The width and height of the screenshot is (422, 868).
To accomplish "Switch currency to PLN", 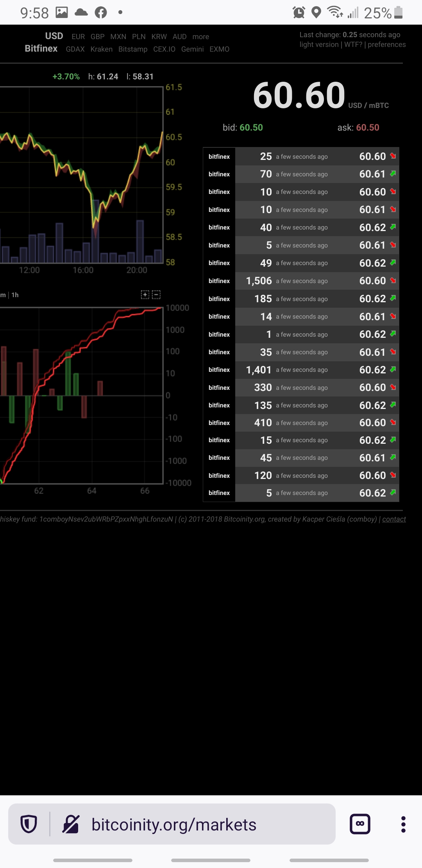I will click(139, 37).
